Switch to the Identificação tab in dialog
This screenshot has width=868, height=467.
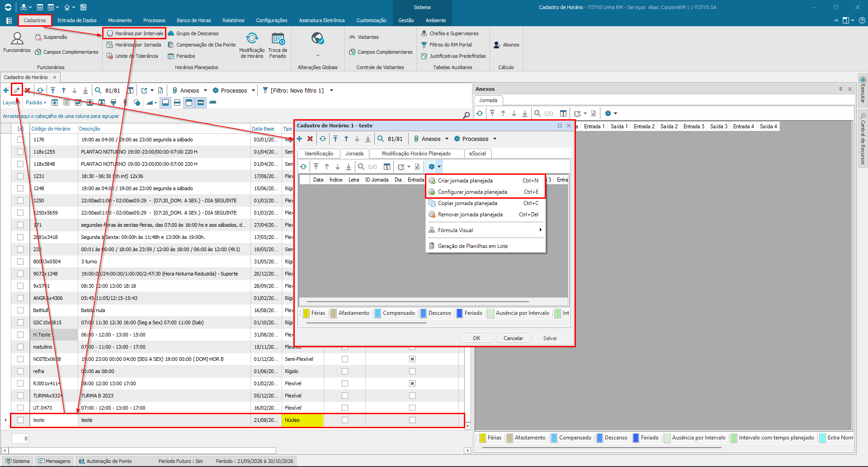point(319,154)
